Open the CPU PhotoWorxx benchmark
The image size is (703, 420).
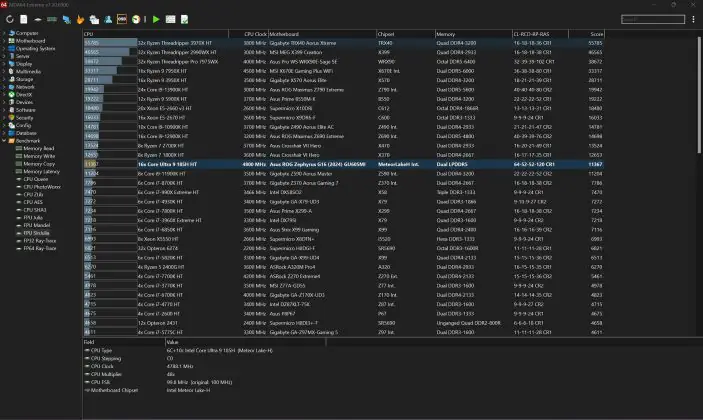point(42,187)
